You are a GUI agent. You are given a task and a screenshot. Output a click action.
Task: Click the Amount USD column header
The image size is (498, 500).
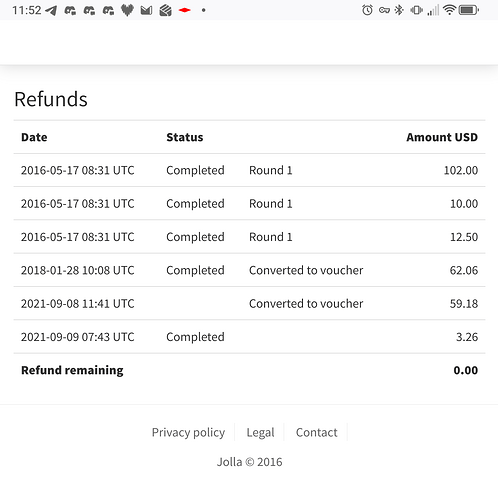[442, 137]
